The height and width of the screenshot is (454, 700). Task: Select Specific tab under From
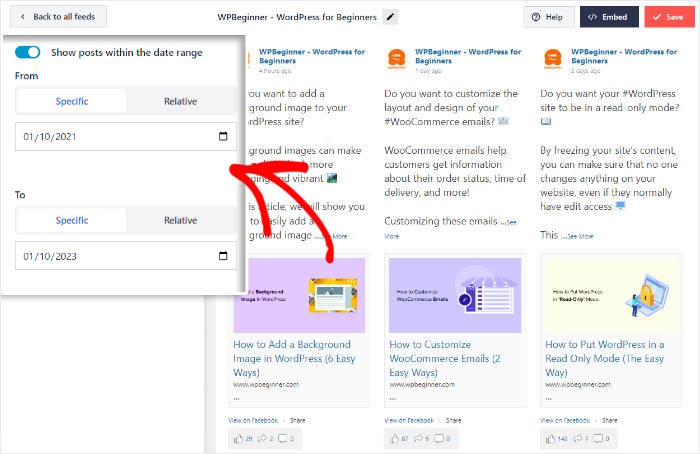[x=71, y=101]
